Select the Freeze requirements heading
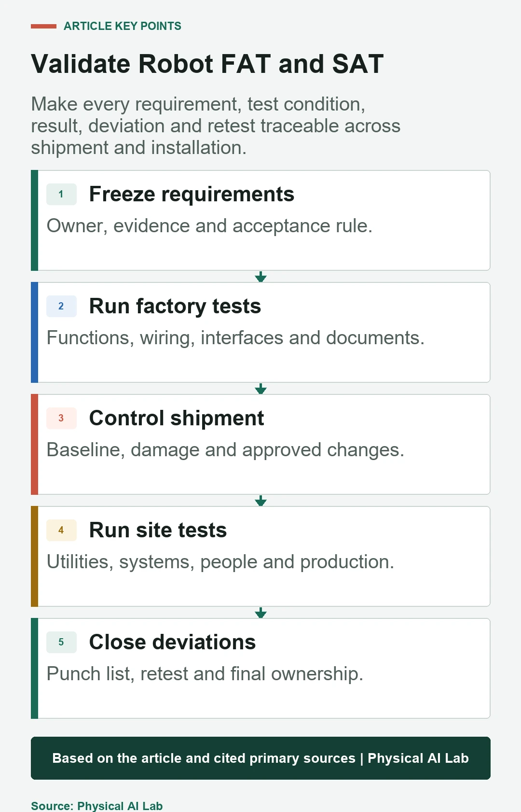Viewport: 521px width, 812px height. [x=192, y=195]
